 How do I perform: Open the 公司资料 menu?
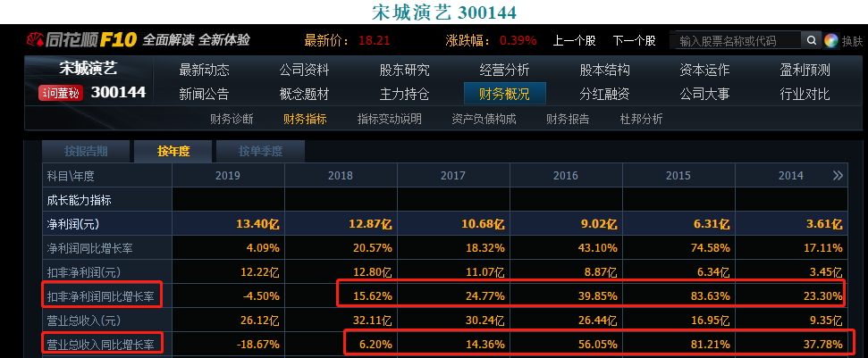click(304, 71)
